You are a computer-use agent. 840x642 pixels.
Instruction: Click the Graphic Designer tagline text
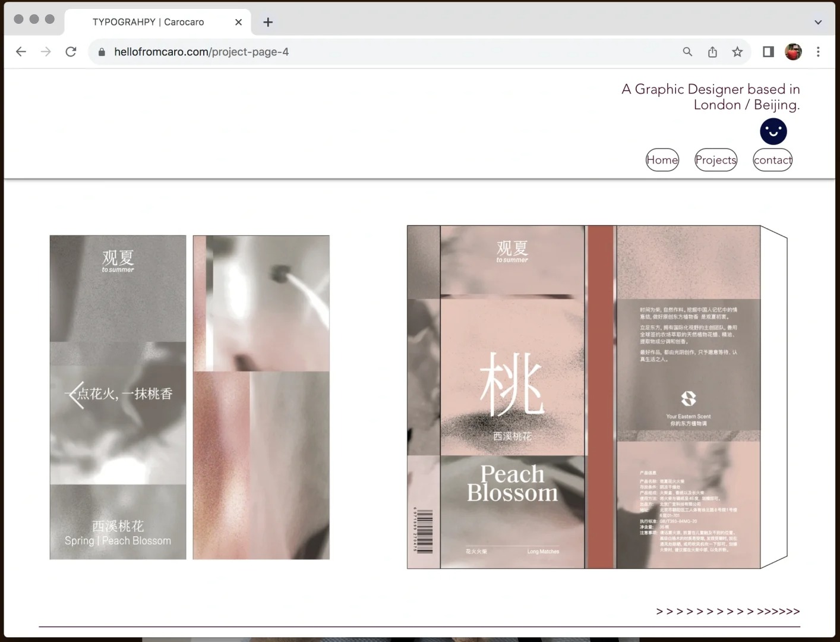point(710,97)
